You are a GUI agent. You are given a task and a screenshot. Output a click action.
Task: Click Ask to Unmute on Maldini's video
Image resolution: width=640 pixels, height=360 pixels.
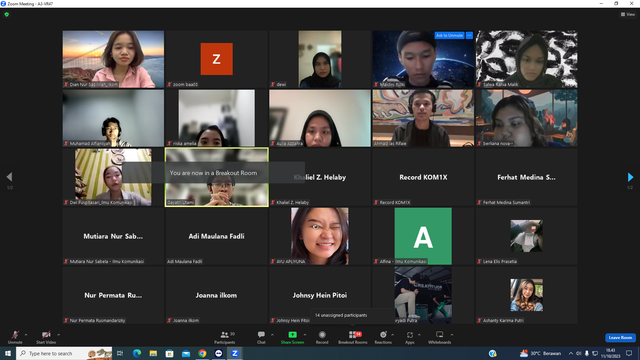point(449,36)
